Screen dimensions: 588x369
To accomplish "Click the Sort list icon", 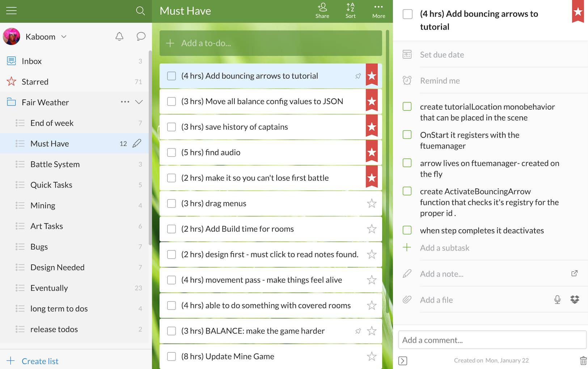I will 350,10.
